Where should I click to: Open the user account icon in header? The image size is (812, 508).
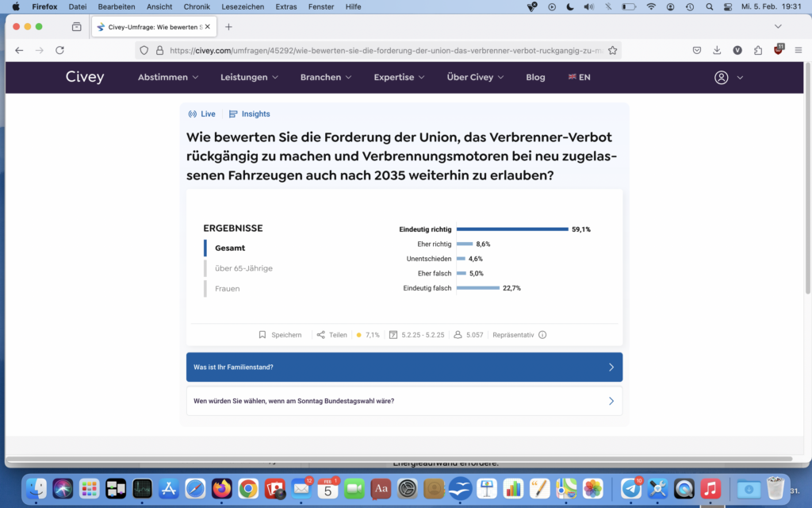pos(721,78)
